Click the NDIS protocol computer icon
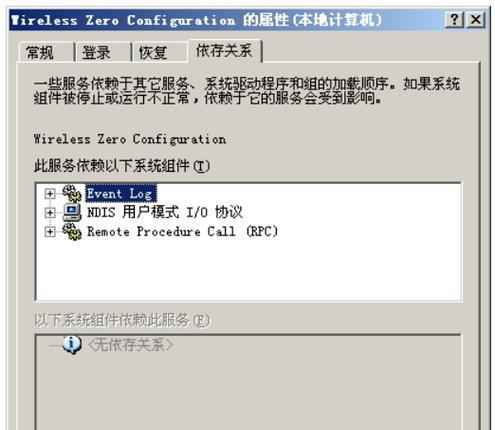Viewport: 495px width, 430px height. tap(72, 212)
